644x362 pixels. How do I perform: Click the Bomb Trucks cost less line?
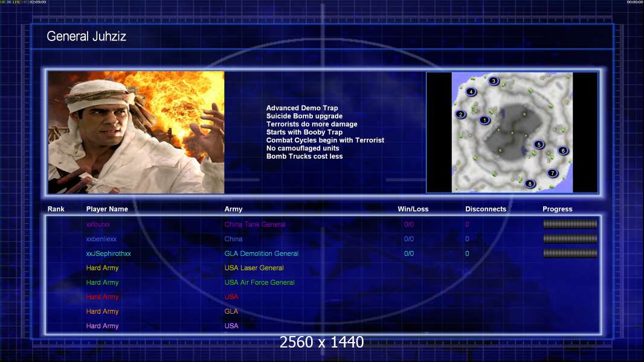[x=304, y=156]
